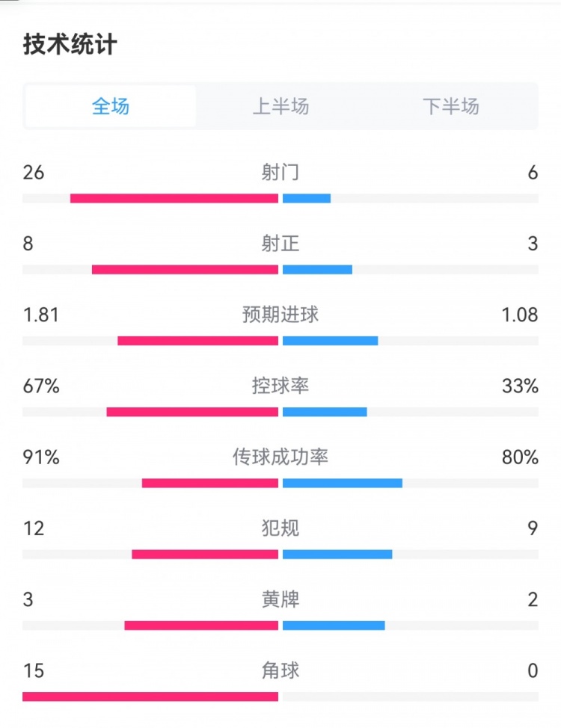The height and width of the screenshot is (728, 561).
Task: Click the blue 控球率 progress bar
Action: coord(325,412)
